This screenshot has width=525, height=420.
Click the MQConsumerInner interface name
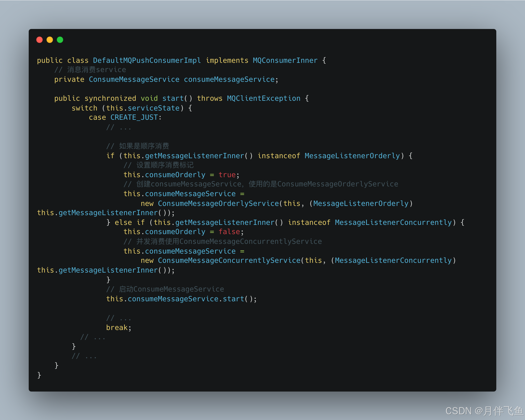pos(285,60)
